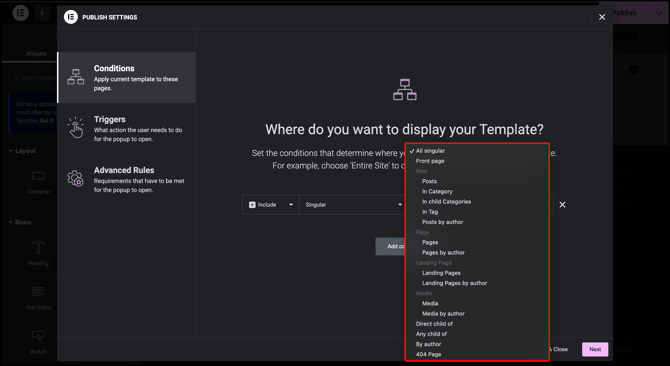670x366 pixels.
Task: Open the Singular condition dropdown
Action: tap(353, 205)
